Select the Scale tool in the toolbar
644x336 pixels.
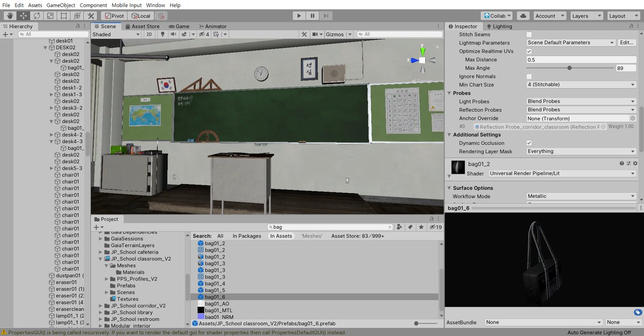tap(50, 16)
